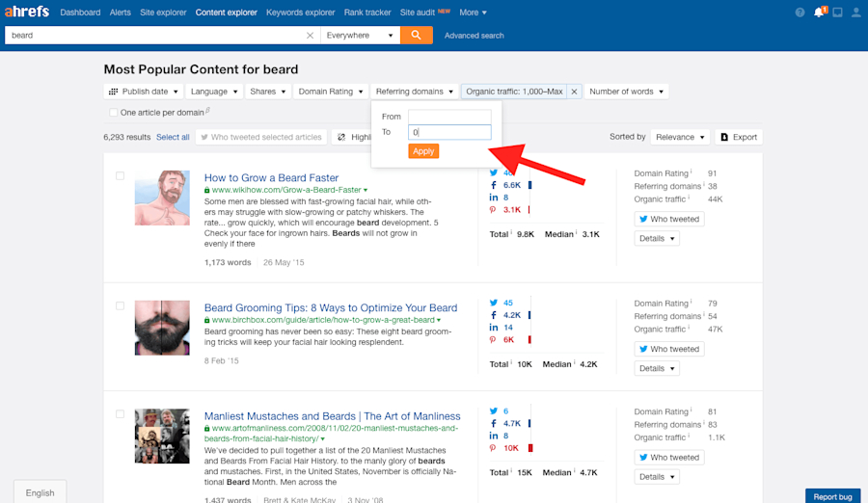868x503 pixels.
Task: Open Keywords explorer in top navigation
Action: tap(301, 13)
